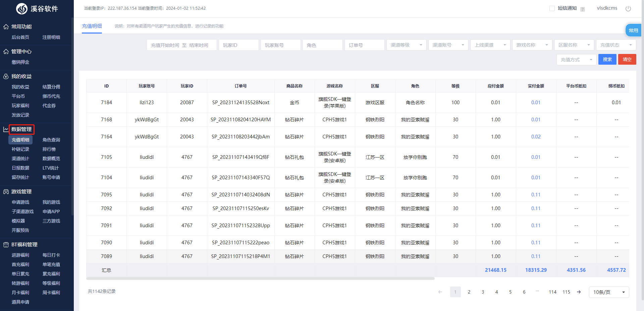Open the 渠道账号 dropdown

(448, 45)
